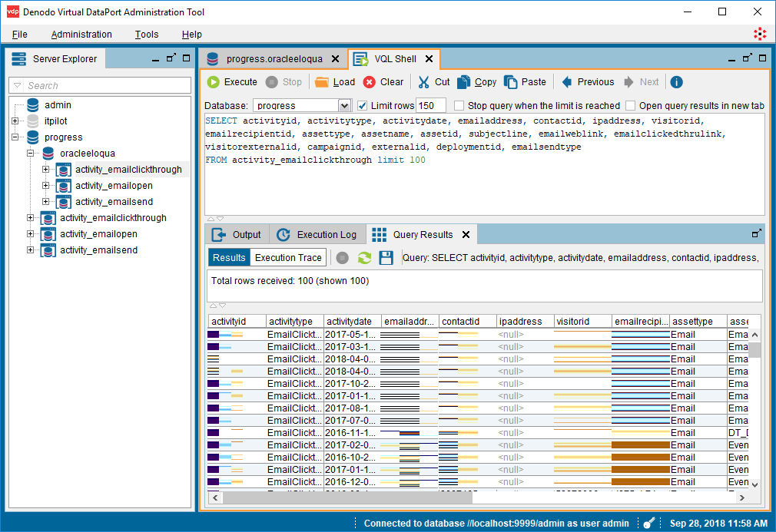Refresh results with green arrows icon
Image resolution: width=776 pixels, height=532 pixels.
pyautogui.click(x=365, y=258)
